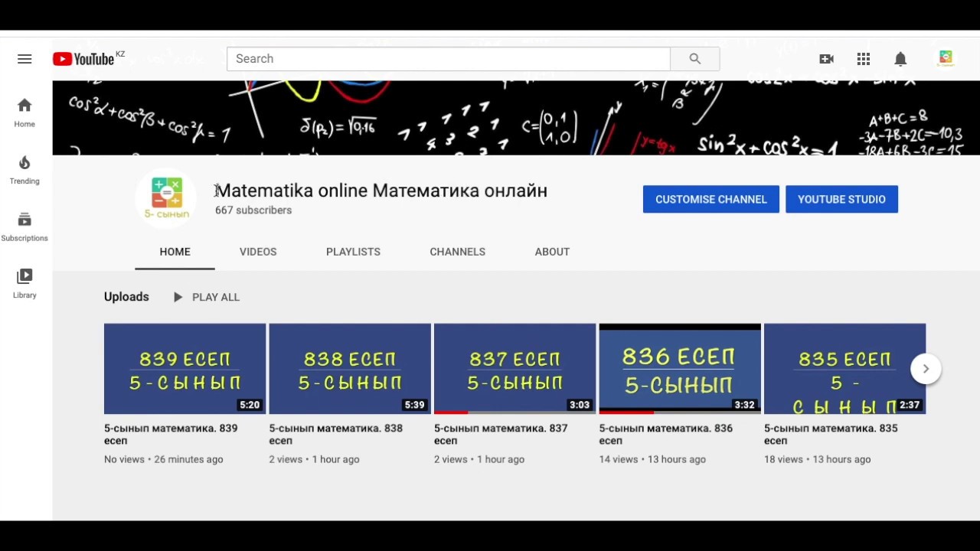
Task: Click the CUSTOMISE CHANNEL button
Action: pyautogui.click(x=710, y=199)
